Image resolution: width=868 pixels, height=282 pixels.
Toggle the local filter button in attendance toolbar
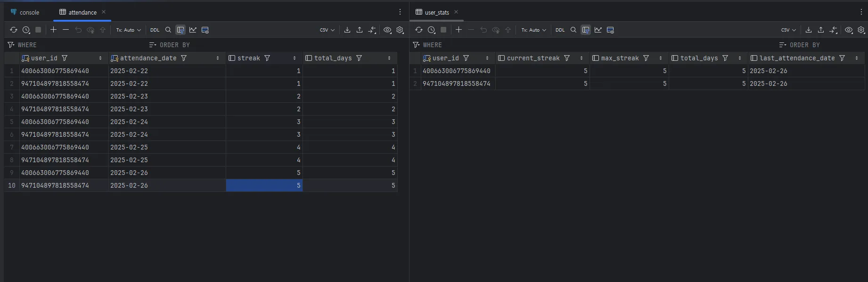coord(180,30)
